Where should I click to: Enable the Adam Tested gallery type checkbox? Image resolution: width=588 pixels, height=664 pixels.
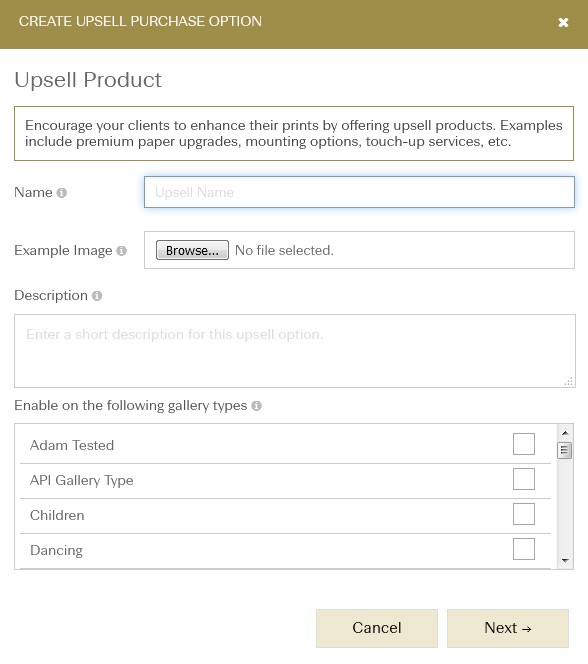[524, 444]
